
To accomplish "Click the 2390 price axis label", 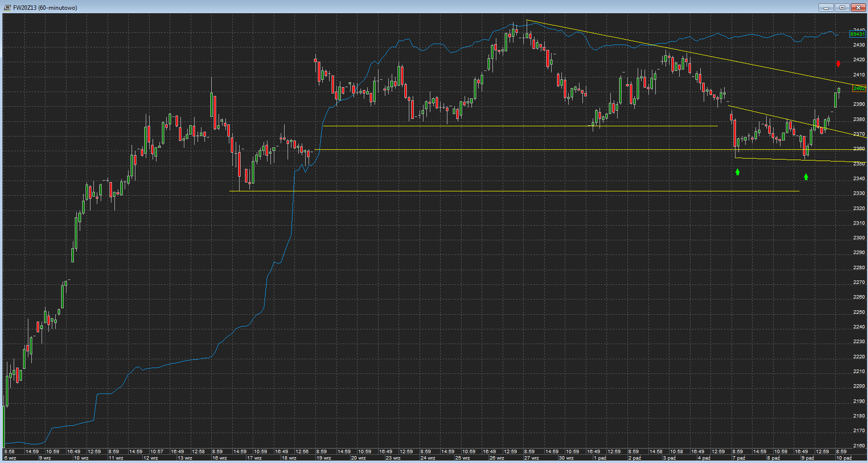I will (859, 104).
